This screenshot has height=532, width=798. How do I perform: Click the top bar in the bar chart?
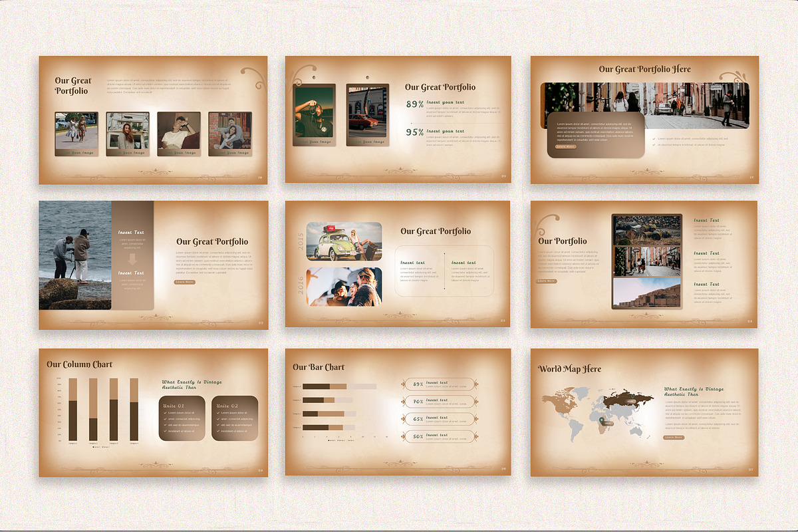339,386
